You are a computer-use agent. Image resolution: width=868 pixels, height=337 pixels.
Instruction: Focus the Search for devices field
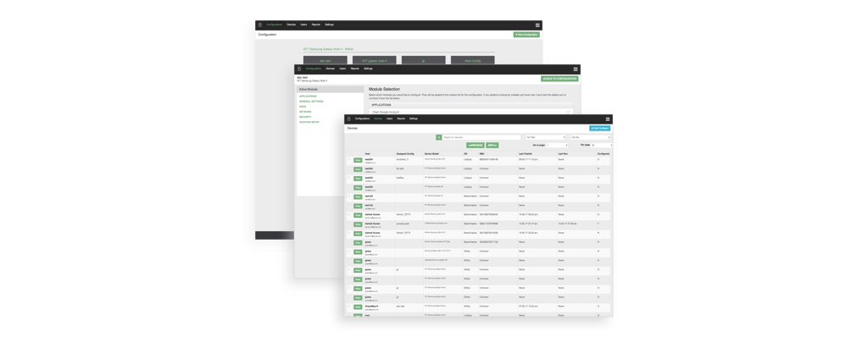pyautogui.click(x=481, y=137)
